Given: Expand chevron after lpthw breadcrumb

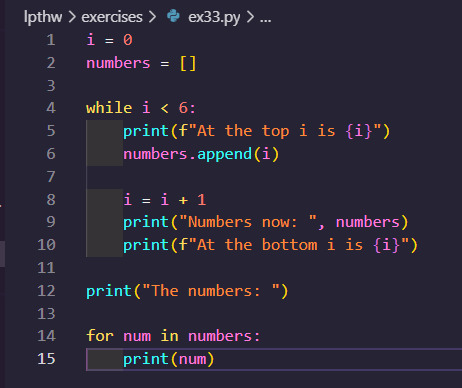Looking at the screenshot, I should click(x=72, y=17).
